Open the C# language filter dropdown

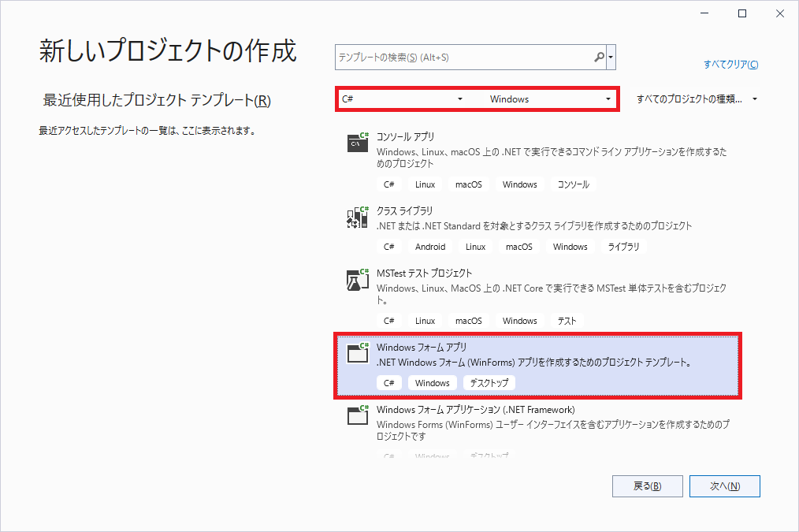[402, 99]
